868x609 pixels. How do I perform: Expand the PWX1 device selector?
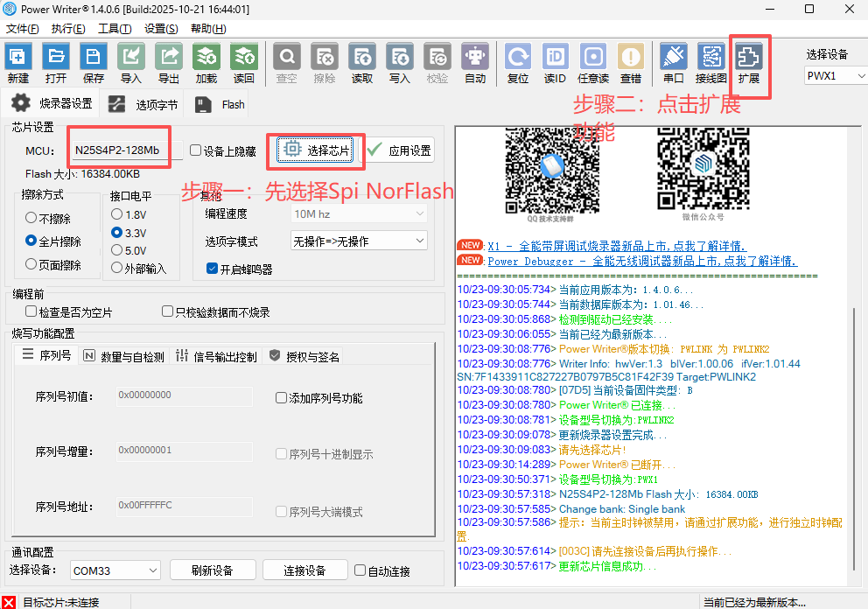(835, 76)
